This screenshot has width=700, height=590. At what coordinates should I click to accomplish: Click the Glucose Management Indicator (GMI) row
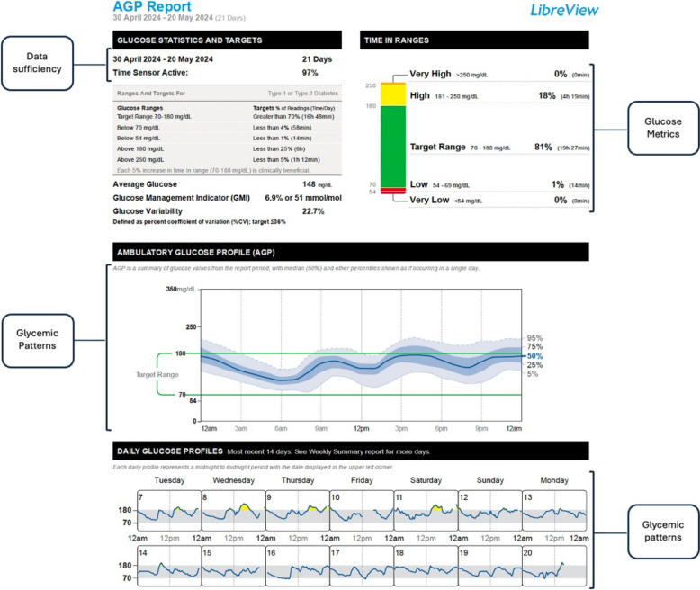228,198
